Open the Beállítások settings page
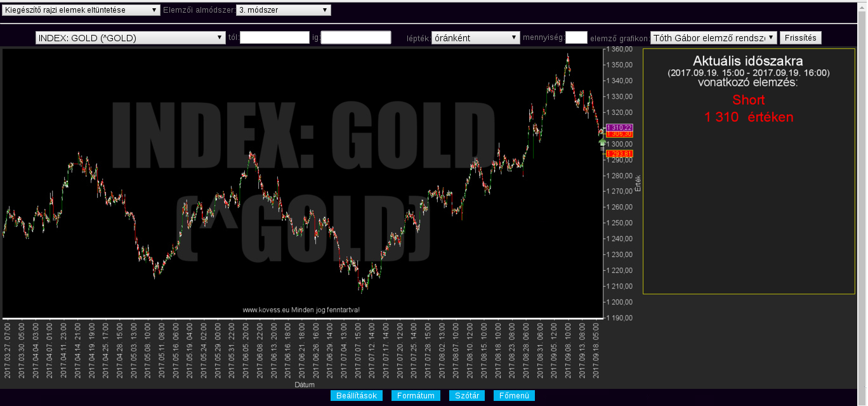This screenshot has width=868, height=406. 356,396
